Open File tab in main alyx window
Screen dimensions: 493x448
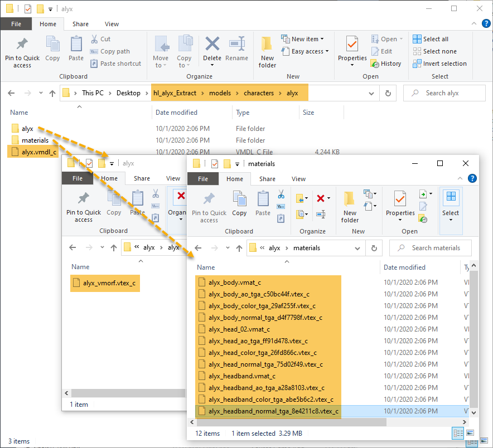(x=16, y=24)
